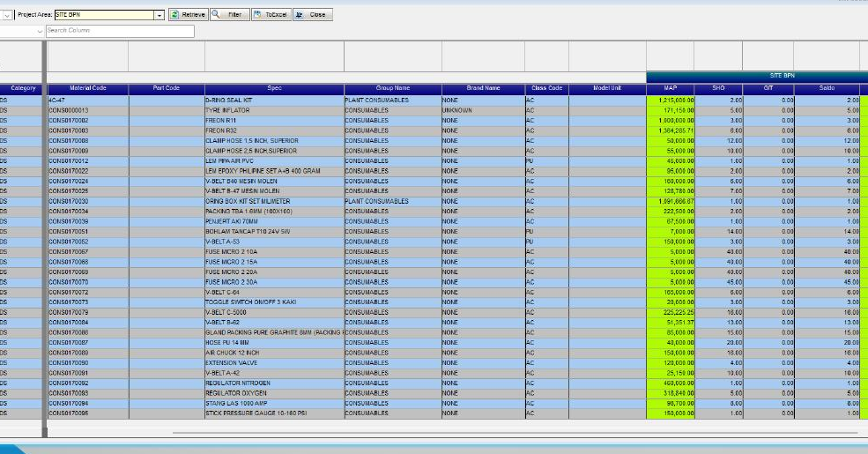
Task: Click the SHO column header
Action: (x=718, y=88)
